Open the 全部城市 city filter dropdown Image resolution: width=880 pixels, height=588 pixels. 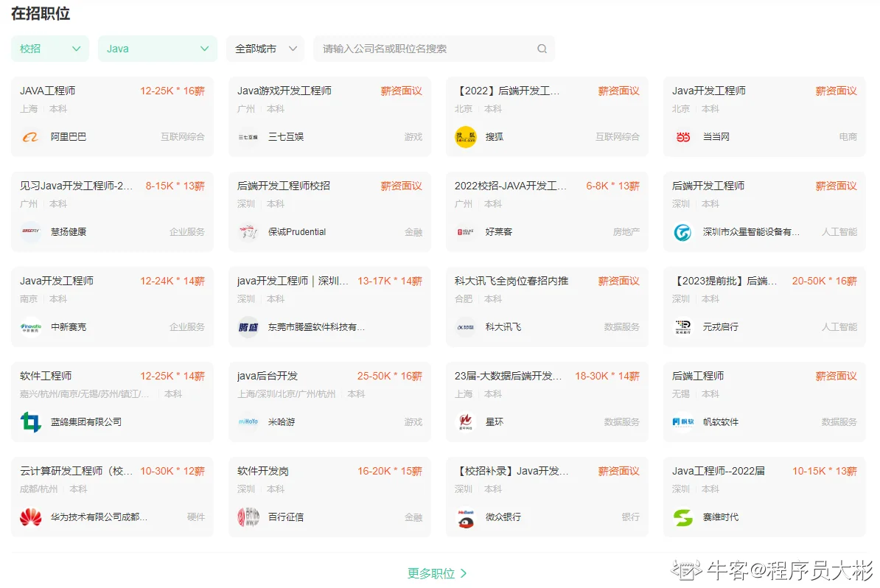click(x=265, y=49)
